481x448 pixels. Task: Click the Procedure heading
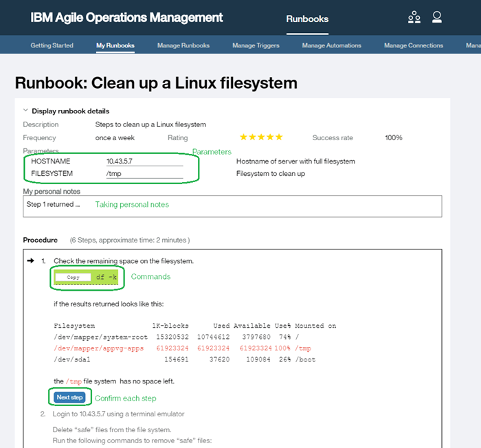click(x=40, y=240)
